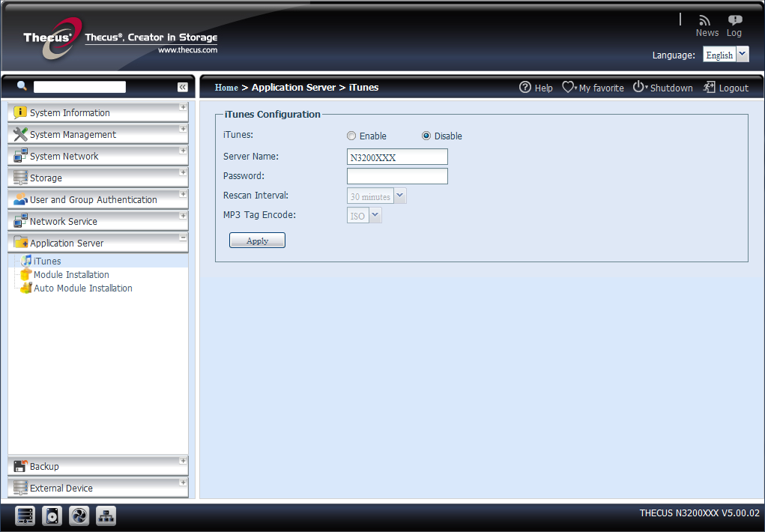Click the External Device icon
765x532 pixels.
pos(20,488)
